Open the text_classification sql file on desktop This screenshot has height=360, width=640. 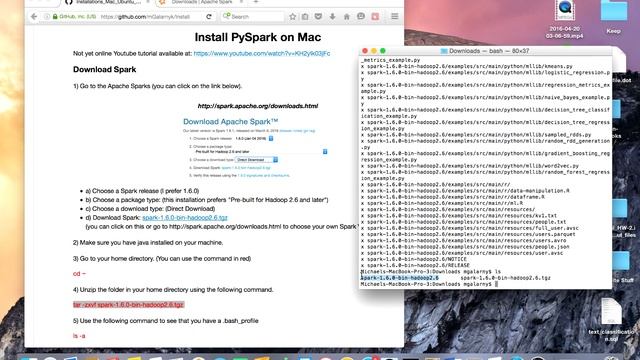(611, 320)
